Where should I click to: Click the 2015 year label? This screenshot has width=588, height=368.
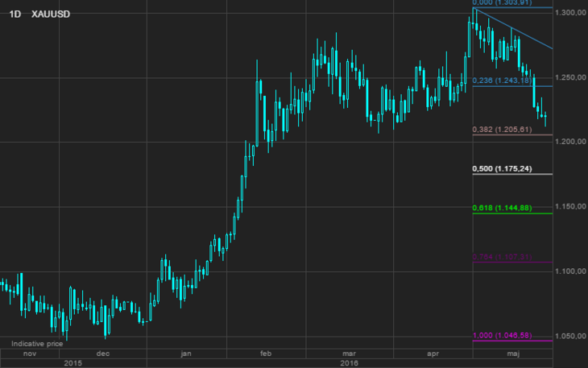point(72,363)
